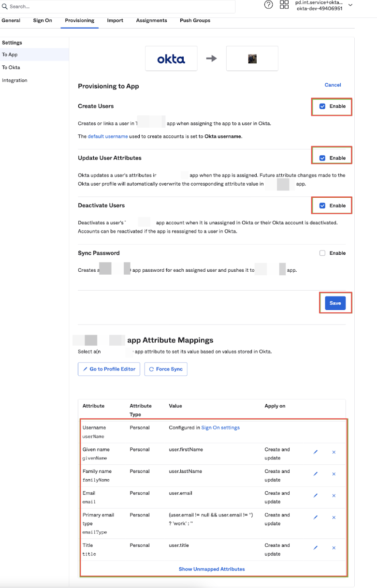Edit the Email mapping pencil icon

pyautogui.click(x=316, y=496)
